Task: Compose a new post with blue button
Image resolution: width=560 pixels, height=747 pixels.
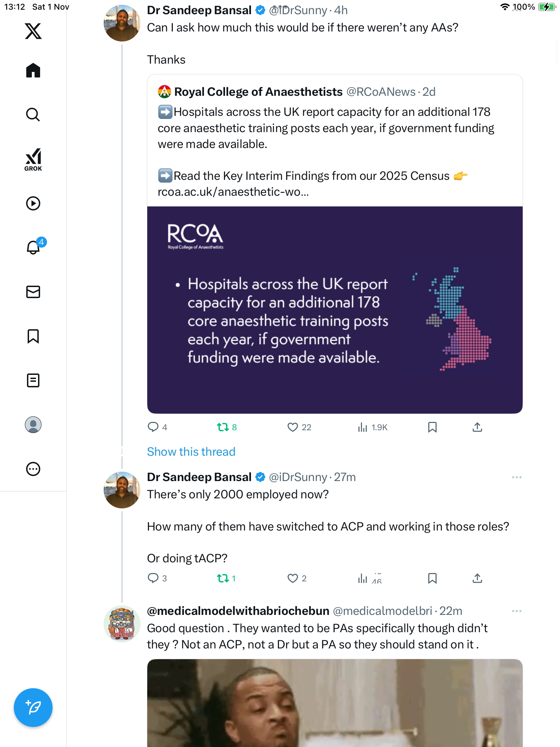Action: pyautogui.click(x=33, y=708)
